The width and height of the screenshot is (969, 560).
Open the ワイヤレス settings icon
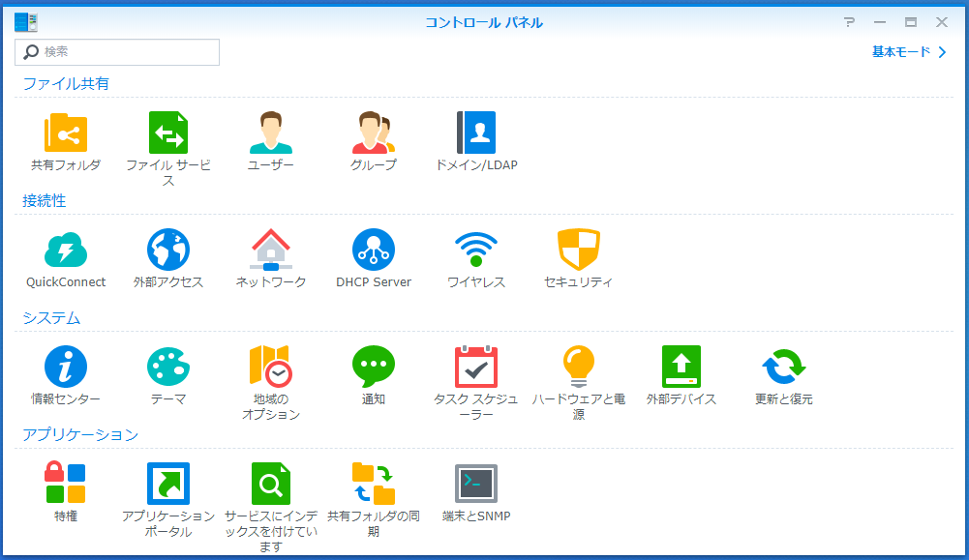[x=476, y=251]
